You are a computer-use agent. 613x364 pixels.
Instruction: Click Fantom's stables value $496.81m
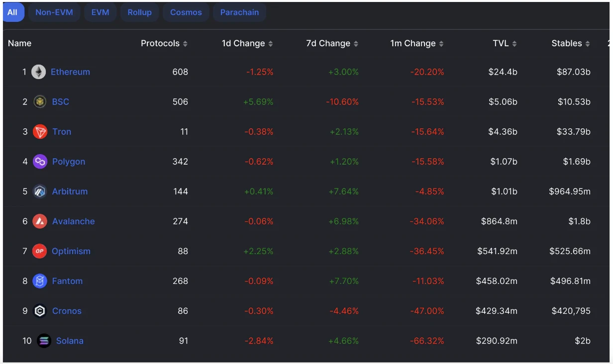(x=570, y=281)
